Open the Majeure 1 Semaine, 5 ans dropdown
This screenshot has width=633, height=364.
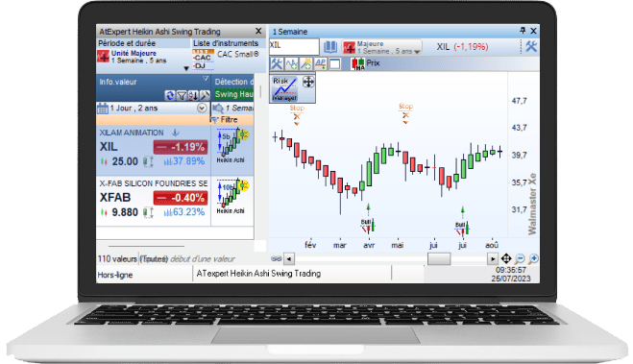(x=382, y=47)
